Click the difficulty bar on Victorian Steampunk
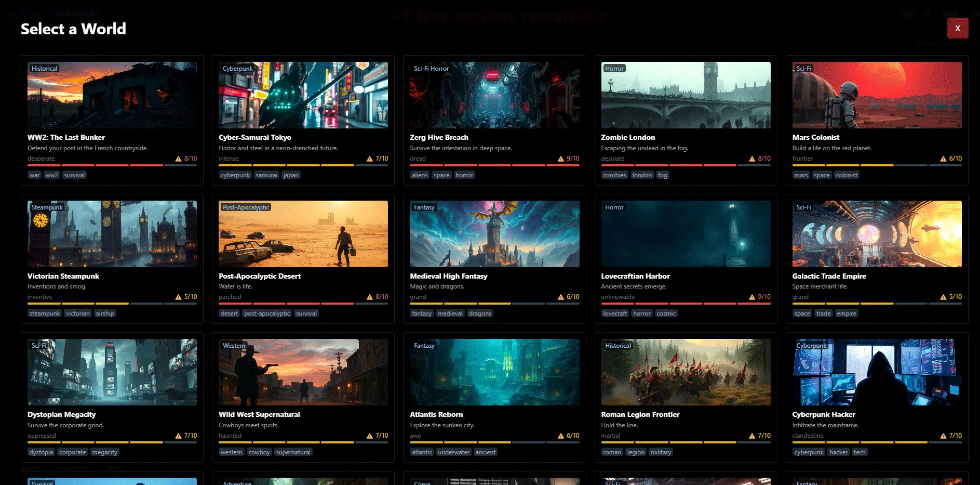Screen dimensions: 980x485 [x=112, y=304]
